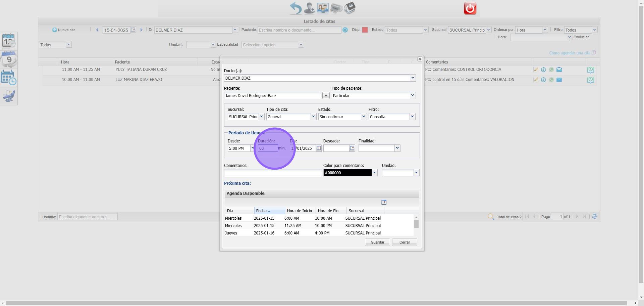Click the Agenda Disponible calendar icon
644x306 pixels.
click(384, 202)
